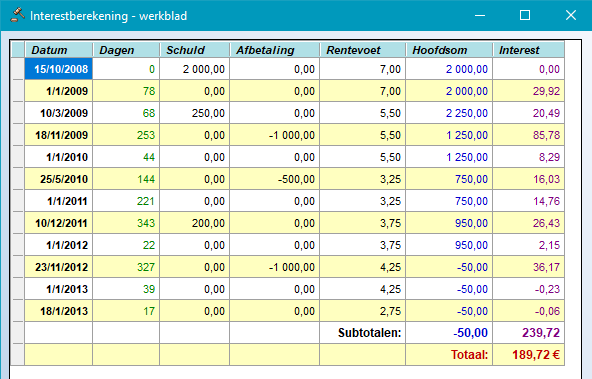This screenshot has height=379, width=592.
Task: Select the date cell 1/1/2009
Action: coord(59,91)
